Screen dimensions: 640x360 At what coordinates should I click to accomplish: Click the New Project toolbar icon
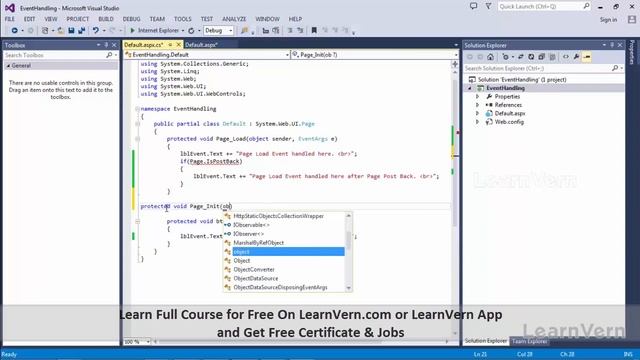[x=45, y=31]
